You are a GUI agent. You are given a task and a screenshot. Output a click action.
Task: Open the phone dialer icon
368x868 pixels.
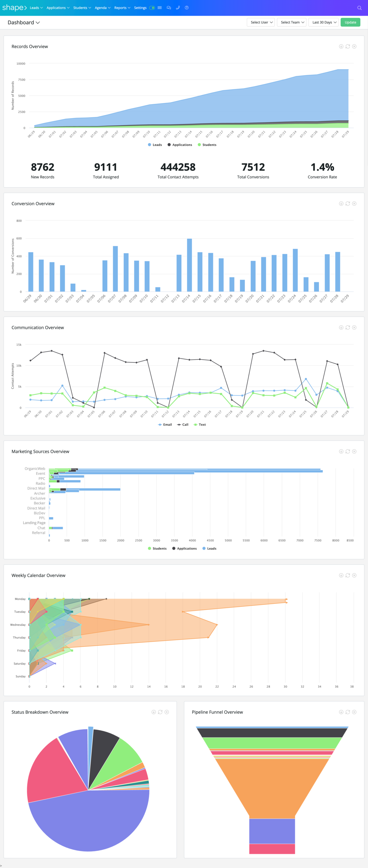pyautogui.click(x=178, y=8)
